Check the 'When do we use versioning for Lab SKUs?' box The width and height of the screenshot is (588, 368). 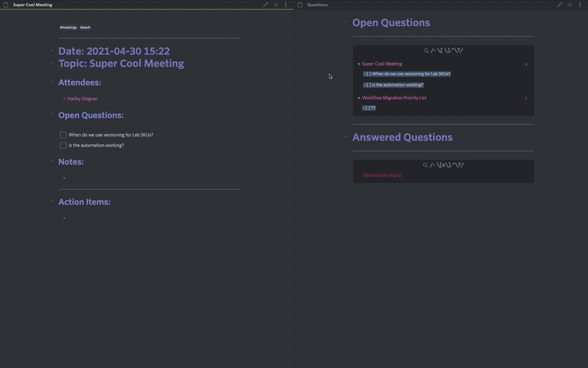tap(63, 135)
